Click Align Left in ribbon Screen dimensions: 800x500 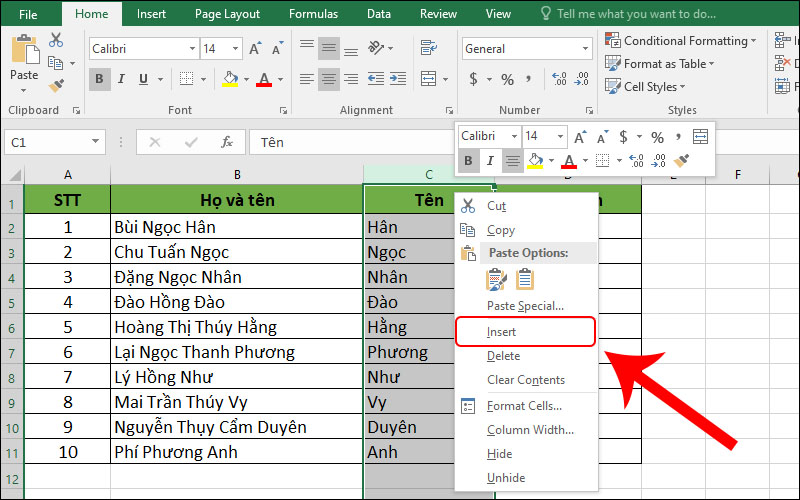pos(307,79)
